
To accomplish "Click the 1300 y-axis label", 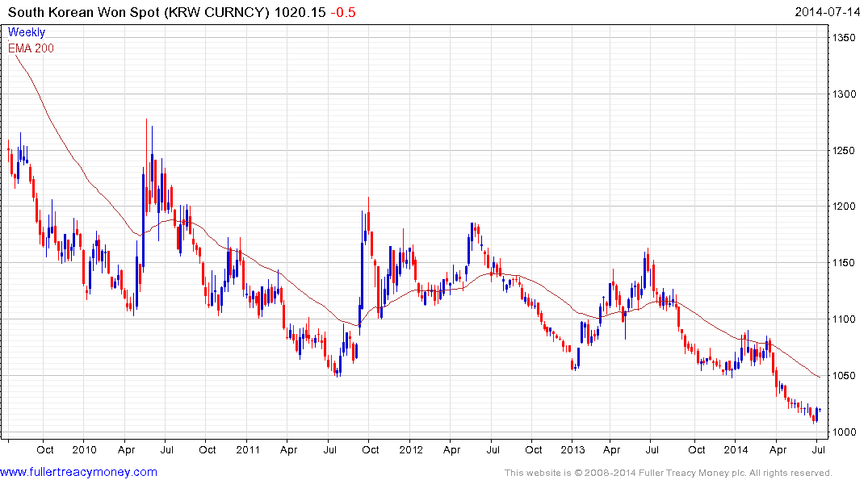I will (x=845, y=94).
